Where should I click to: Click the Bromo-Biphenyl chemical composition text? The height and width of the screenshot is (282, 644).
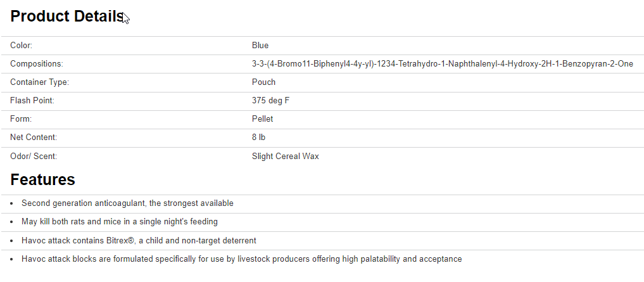pos(442,64)
